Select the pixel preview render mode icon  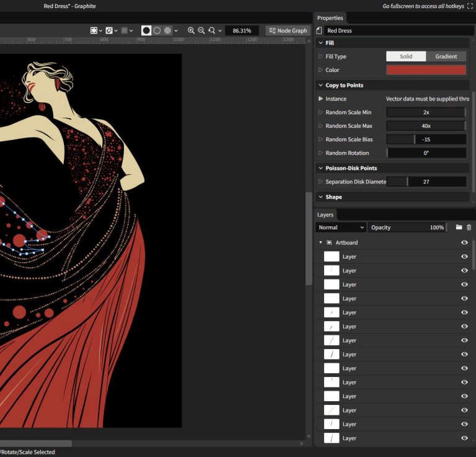click(167, 30)
